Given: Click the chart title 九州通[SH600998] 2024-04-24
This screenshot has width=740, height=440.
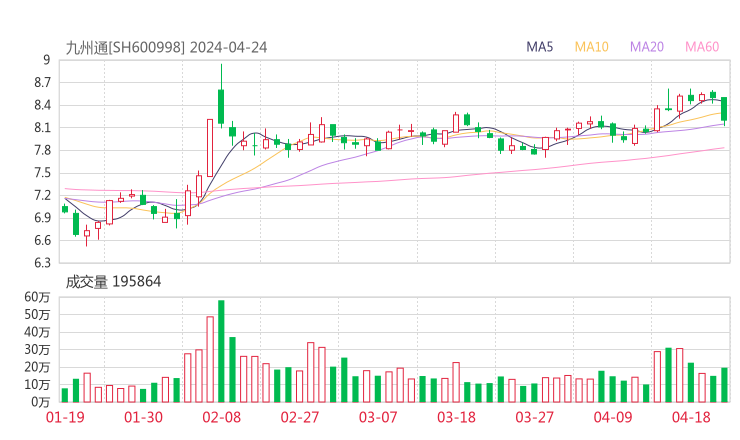Looking at the screenshot, I should (x=166, y=48).
